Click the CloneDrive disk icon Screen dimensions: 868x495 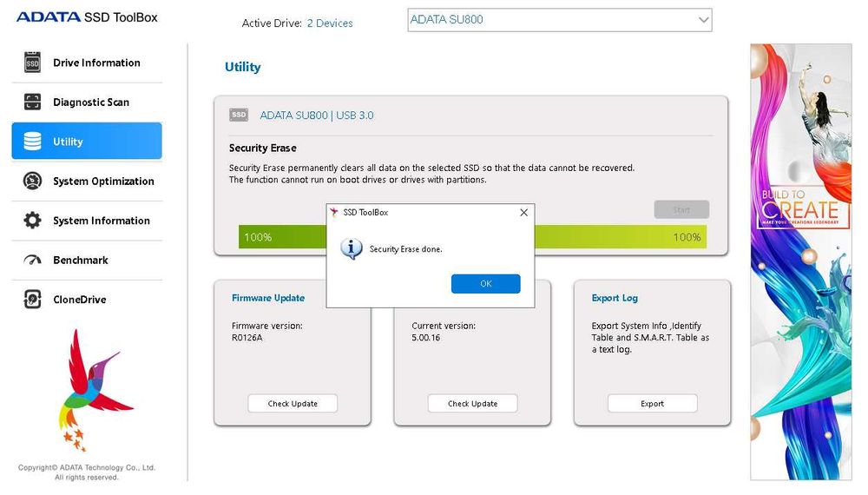33,299
